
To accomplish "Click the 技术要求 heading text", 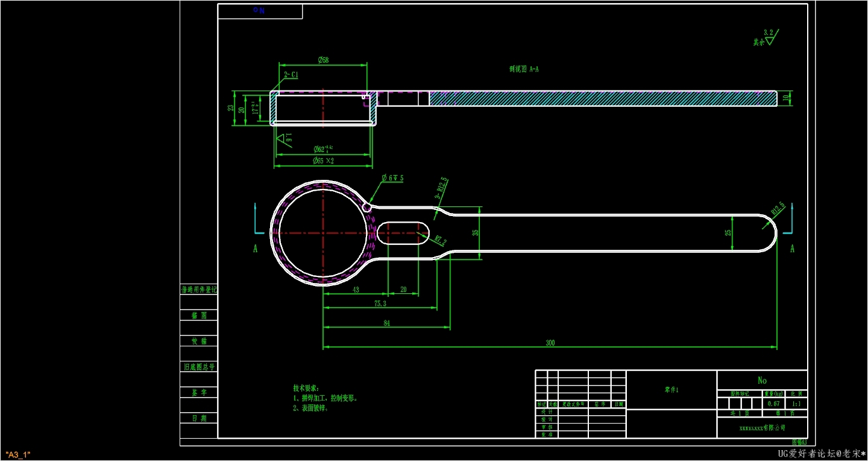I will 306,388.
